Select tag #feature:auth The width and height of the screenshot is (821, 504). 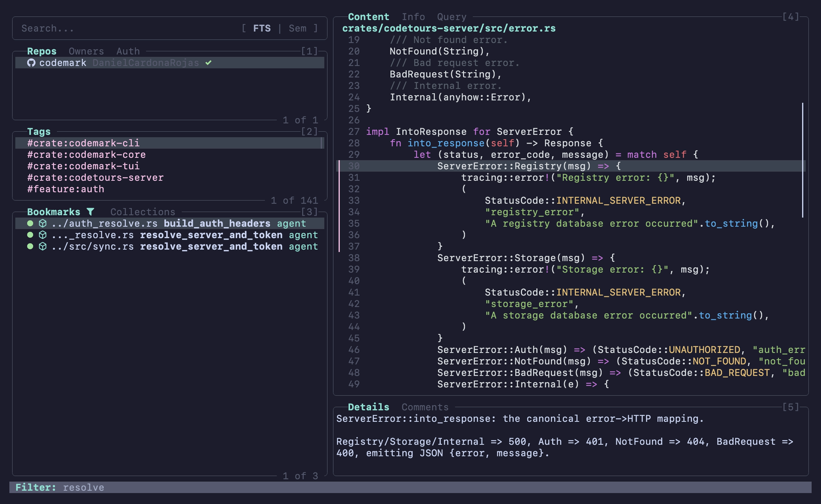point(170,189)
